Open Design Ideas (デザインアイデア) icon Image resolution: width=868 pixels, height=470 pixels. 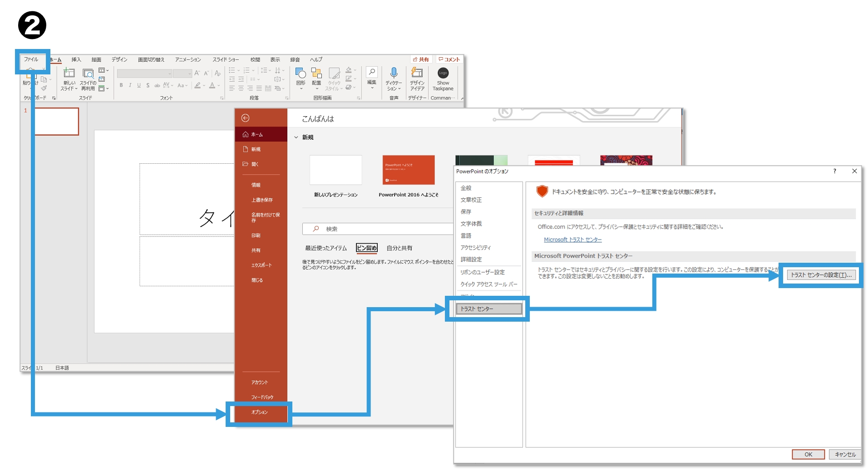point(417,73)
